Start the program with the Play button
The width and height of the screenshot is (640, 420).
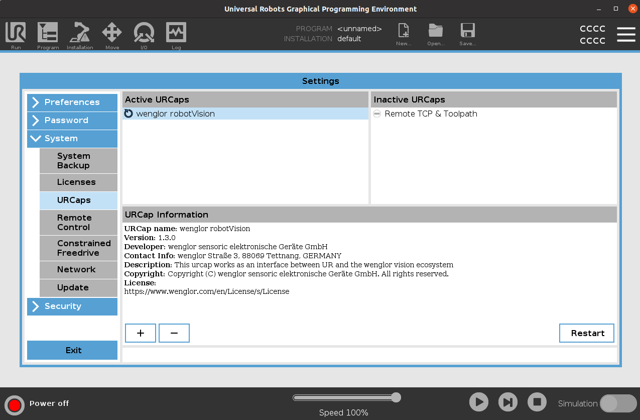478,402
